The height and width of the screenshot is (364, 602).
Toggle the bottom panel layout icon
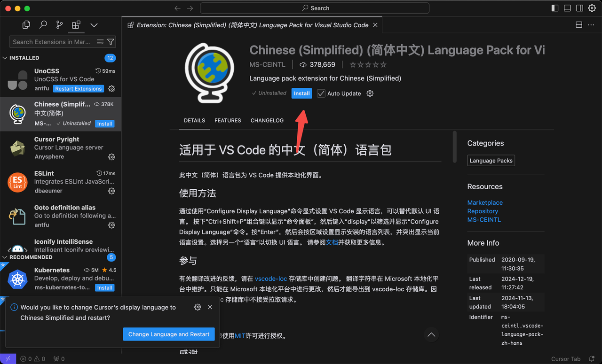(x=567, y=8)
